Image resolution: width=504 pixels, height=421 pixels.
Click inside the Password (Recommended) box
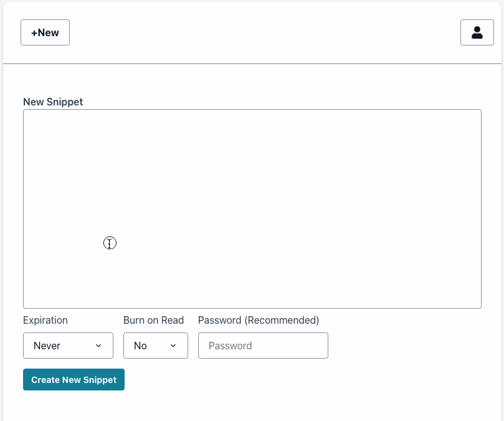262,345
